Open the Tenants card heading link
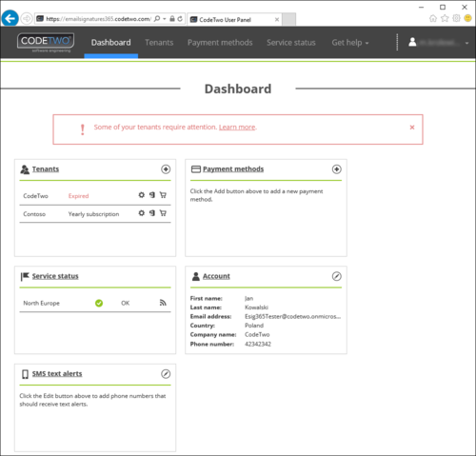This screenshot has width=476, height=456. [x=46, y=169]
